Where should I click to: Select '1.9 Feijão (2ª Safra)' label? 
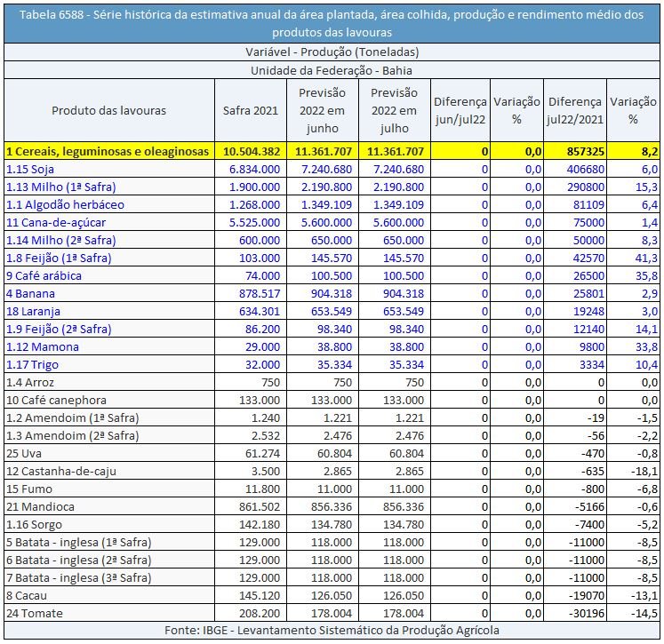click(x=59, y=330)
